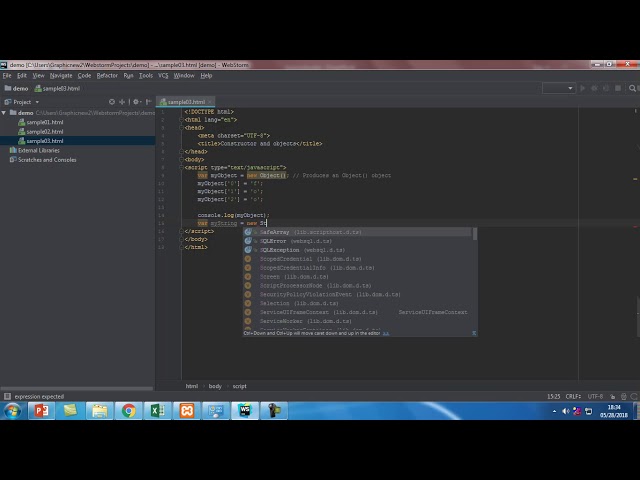This screenshot has width=640, height=480.
Task: Click the Project panel horizontal scrollbar
Action: point(77,388)
